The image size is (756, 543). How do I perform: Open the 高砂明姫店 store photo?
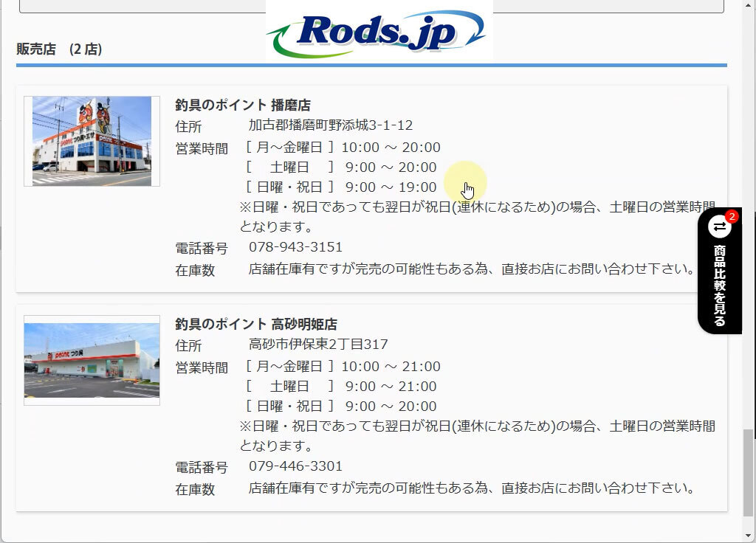tap(92, 360)
